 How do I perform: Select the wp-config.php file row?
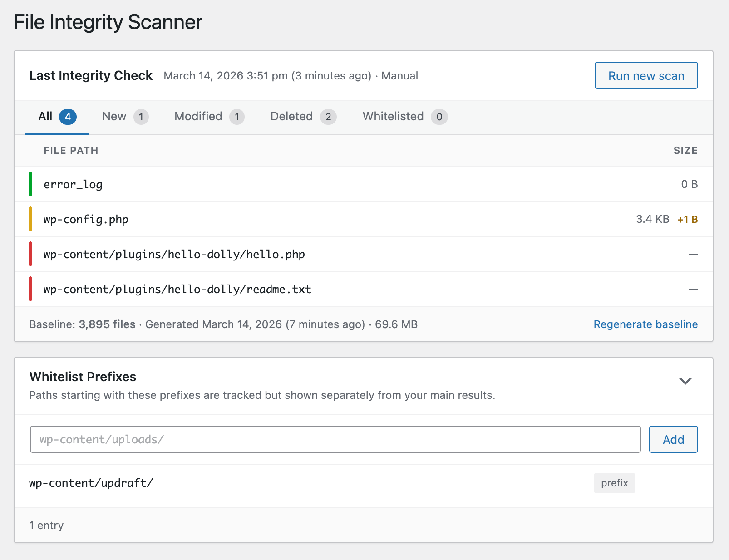(x=364, y=219)
